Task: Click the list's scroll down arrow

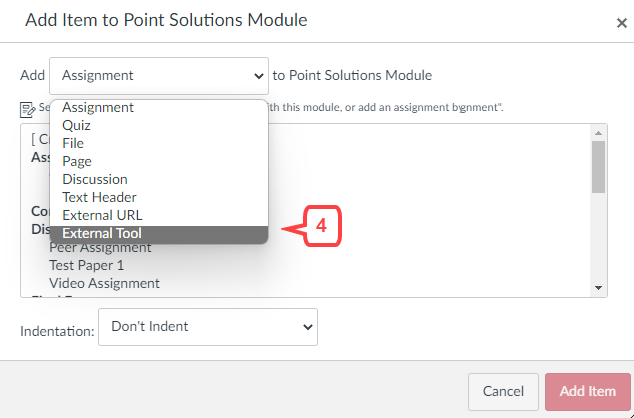Action: pos(598,288)
